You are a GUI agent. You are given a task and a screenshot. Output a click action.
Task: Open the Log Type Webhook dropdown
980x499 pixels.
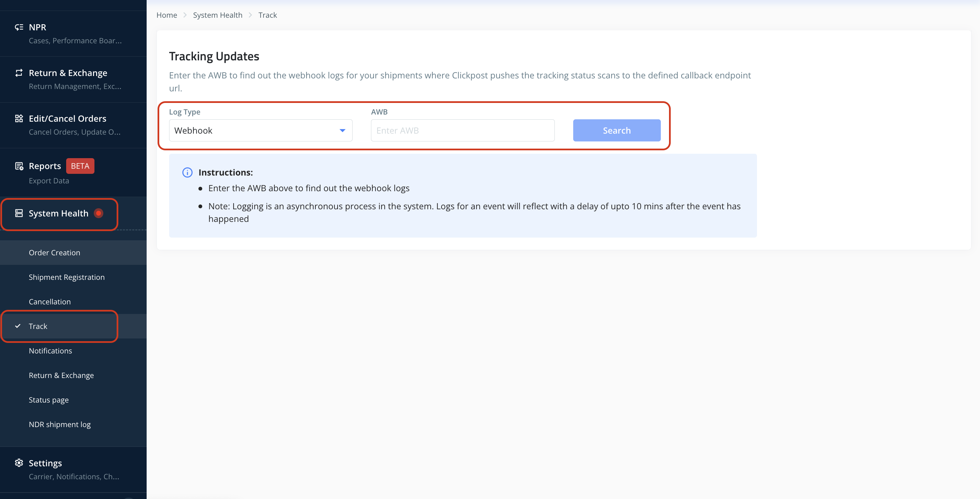click(x=260, y=131)
